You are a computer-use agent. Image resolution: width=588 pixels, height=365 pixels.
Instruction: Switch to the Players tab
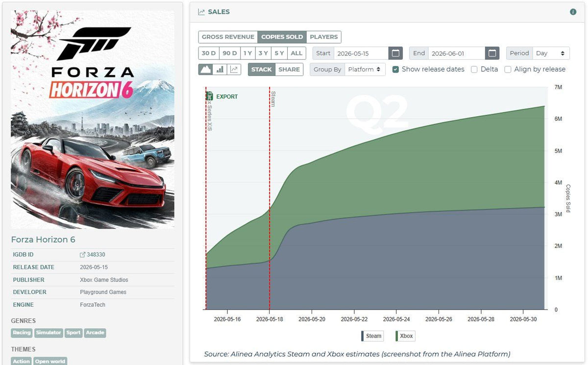point(324,37)
